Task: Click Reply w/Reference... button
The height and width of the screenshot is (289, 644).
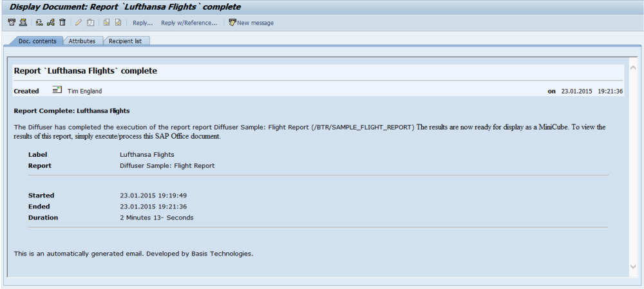Action: (x=189, y=23)
